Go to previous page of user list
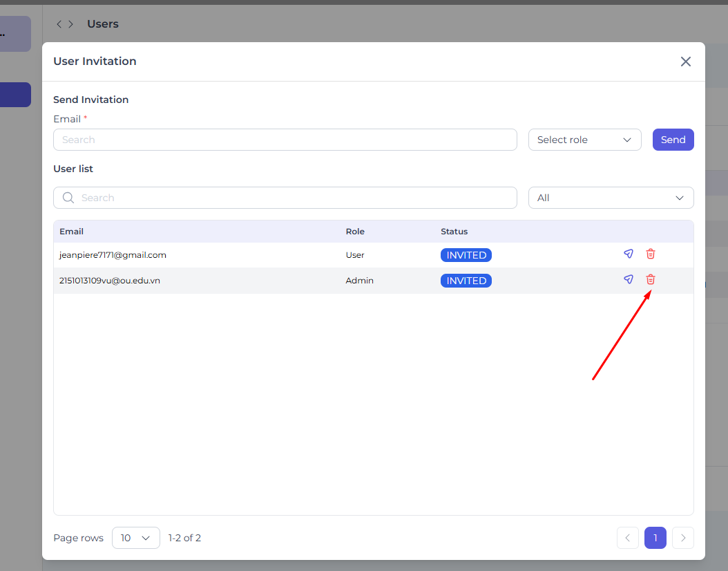The image size is (728, 571). [628, 538]
